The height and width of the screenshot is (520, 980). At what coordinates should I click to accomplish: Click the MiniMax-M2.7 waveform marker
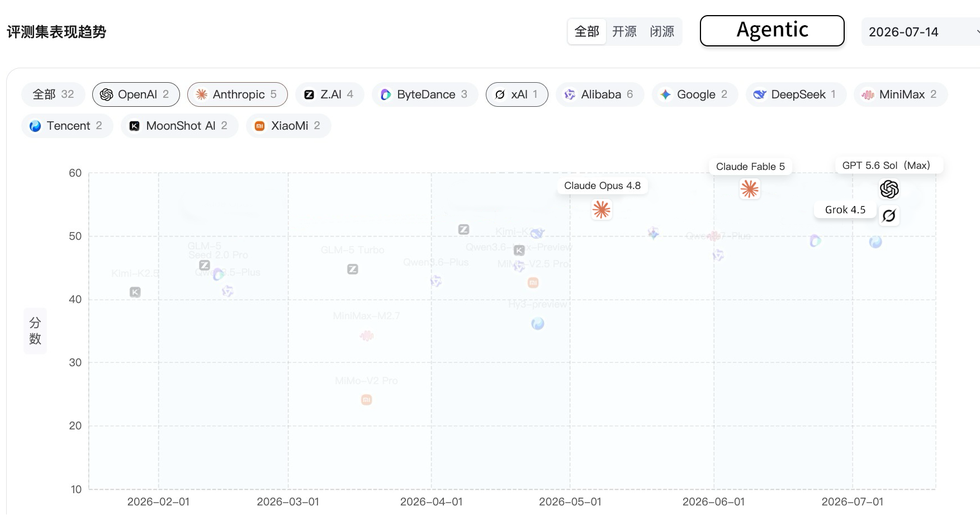[367, 336]
